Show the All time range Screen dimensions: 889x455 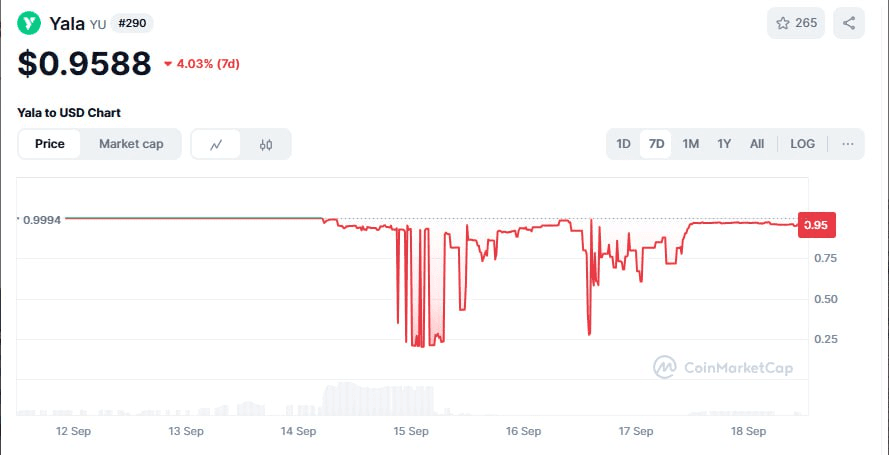(x=757, y=144)
